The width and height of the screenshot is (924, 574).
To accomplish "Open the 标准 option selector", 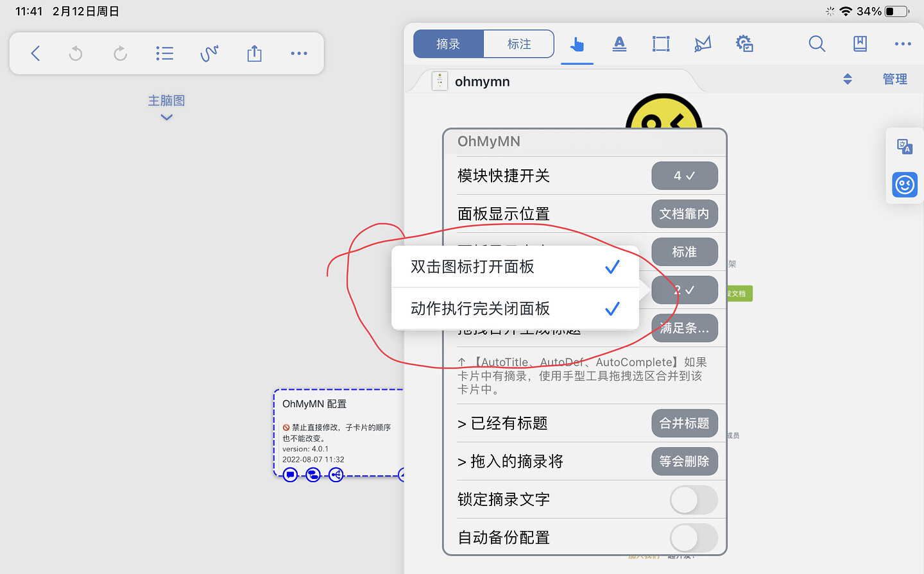I will [x=685, y=252].
